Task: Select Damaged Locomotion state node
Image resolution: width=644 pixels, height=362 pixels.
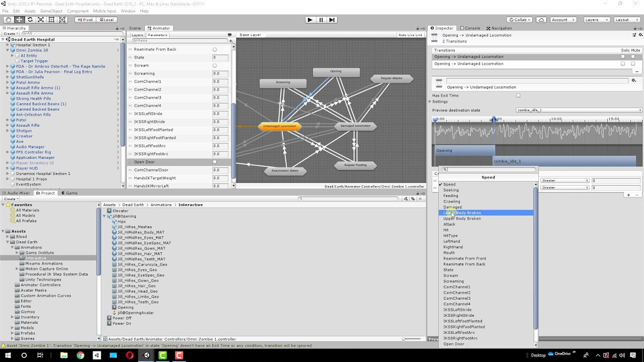Action: 355,126
